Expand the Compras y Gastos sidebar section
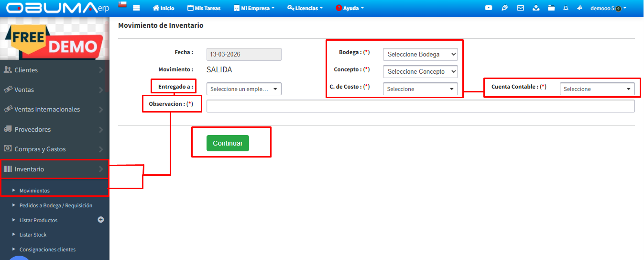 click(x=55, y=149)
